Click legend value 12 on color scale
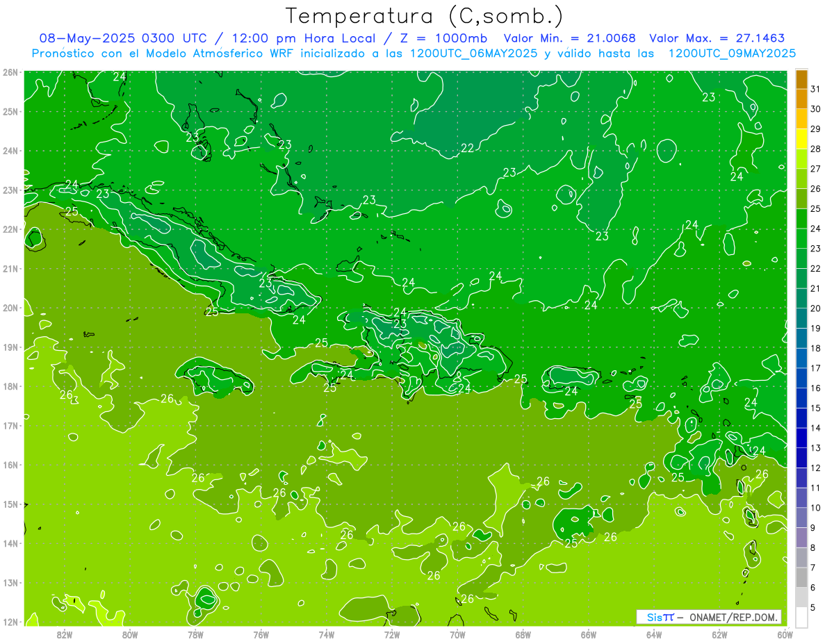834x644 pixels. 816,468
